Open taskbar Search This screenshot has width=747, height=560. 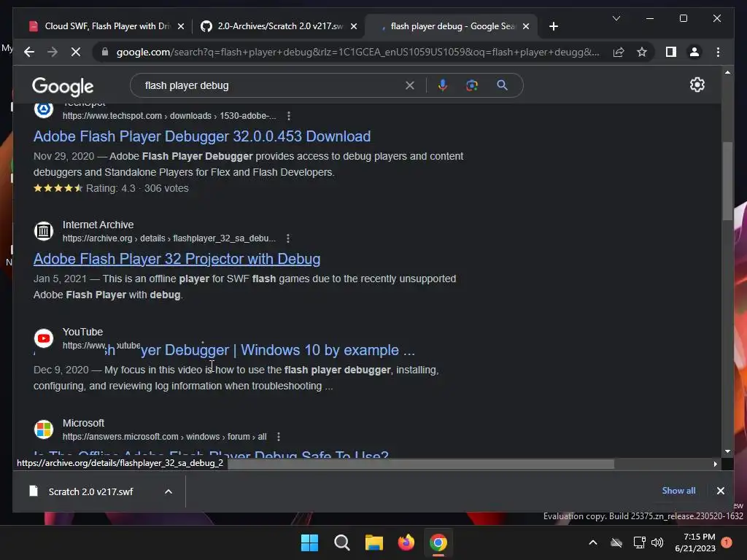pos(341,542)
